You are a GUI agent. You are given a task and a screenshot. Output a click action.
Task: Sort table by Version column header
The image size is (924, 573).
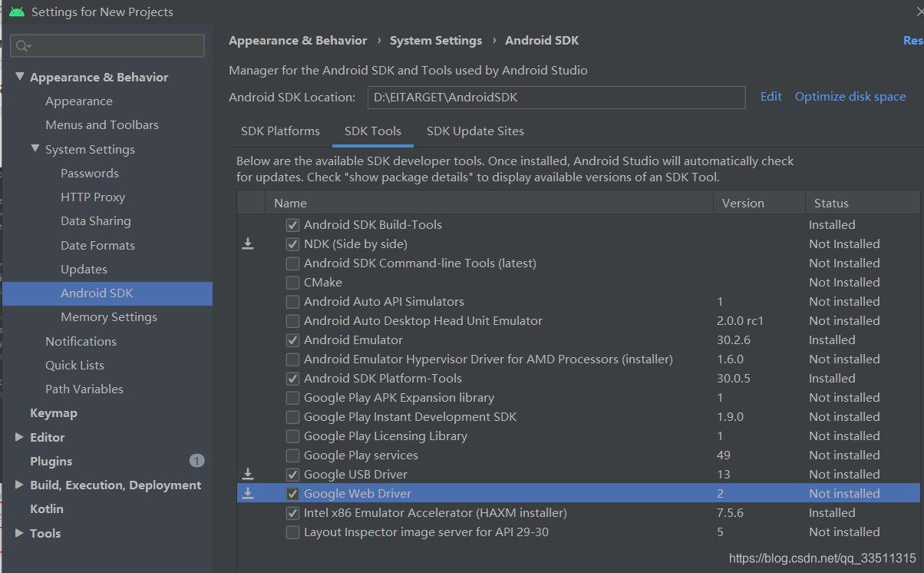759,203
